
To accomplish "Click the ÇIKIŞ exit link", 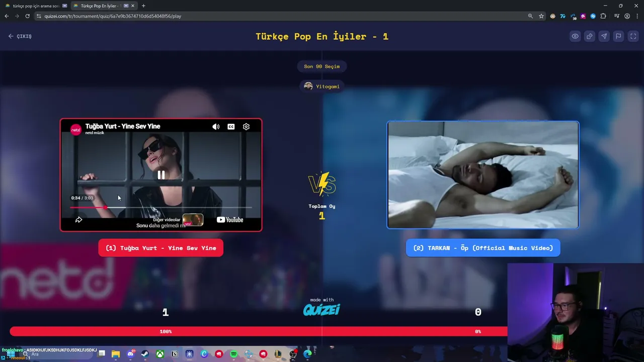I will pyautogui.click(x=20, y=36).
